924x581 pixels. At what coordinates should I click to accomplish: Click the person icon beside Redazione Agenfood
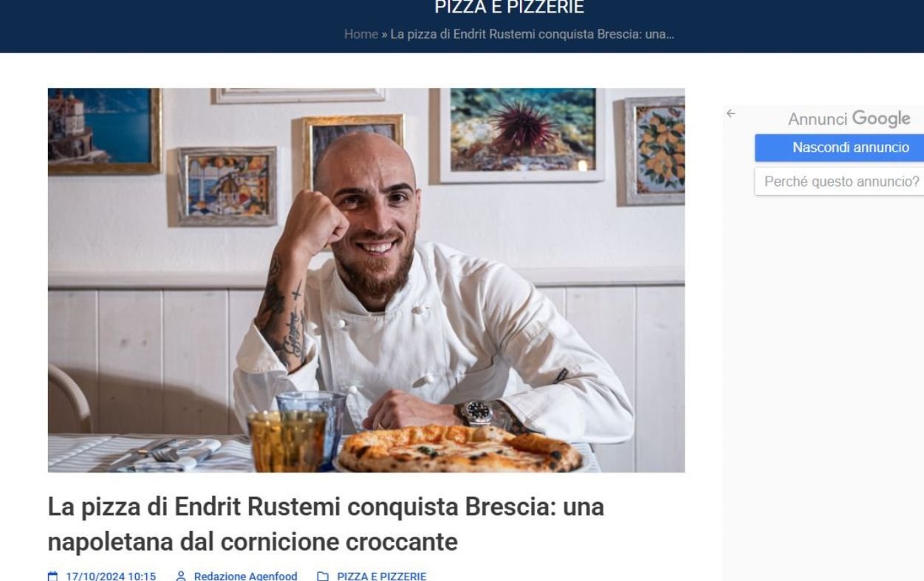[x=180, y=576]
